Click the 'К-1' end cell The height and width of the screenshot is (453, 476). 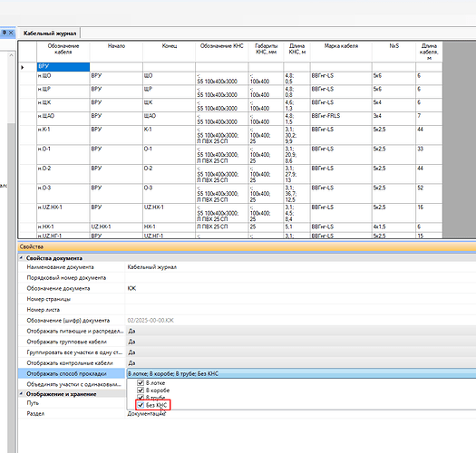tap(169, 135)
